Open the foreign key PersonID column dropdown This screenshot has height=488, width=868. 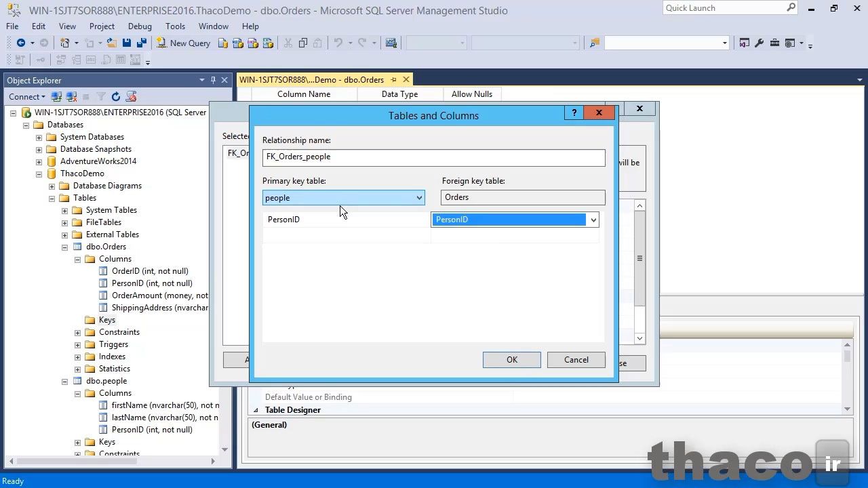(593, 220)
